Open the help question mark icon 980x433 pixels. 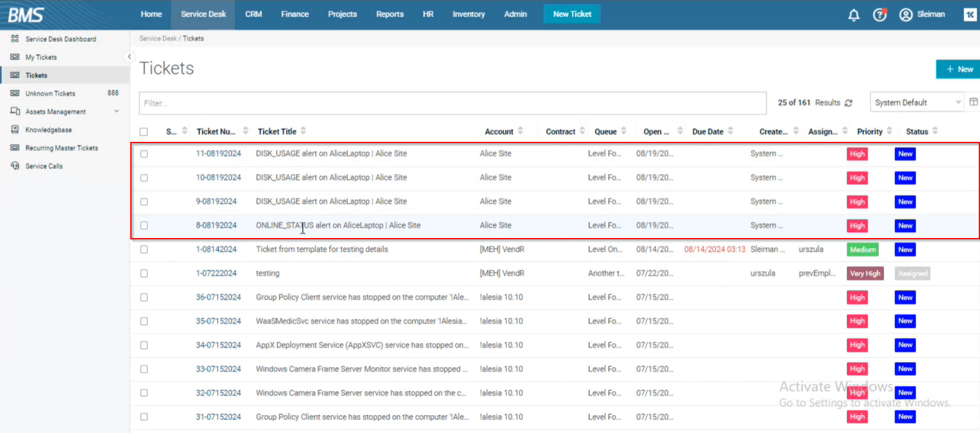pos(879,15)
